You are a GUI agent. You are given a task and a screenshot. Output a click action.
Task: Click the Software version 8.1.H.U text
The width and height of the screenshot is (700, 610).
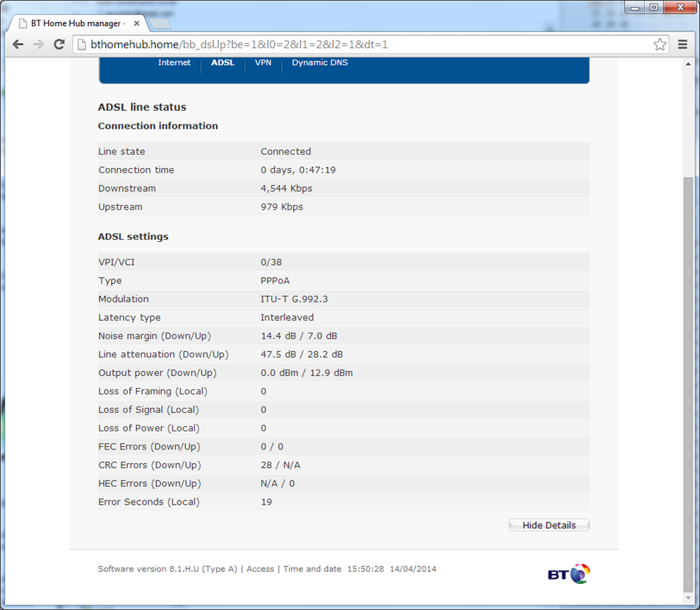pyautogui.click(x=167, y=569)
